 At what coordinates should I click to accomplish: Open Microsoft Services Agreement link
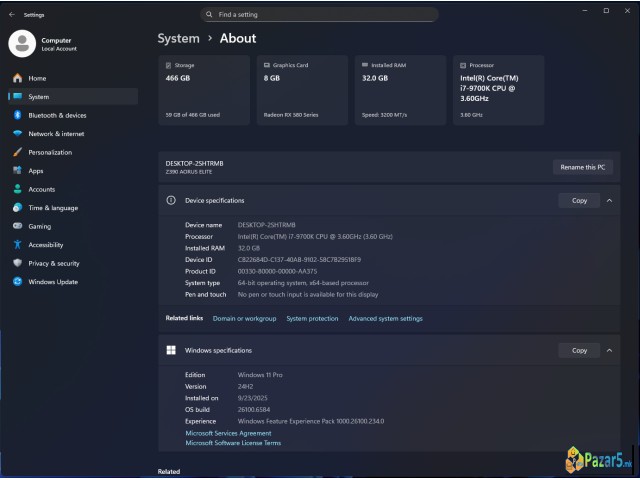coord(228,433)
